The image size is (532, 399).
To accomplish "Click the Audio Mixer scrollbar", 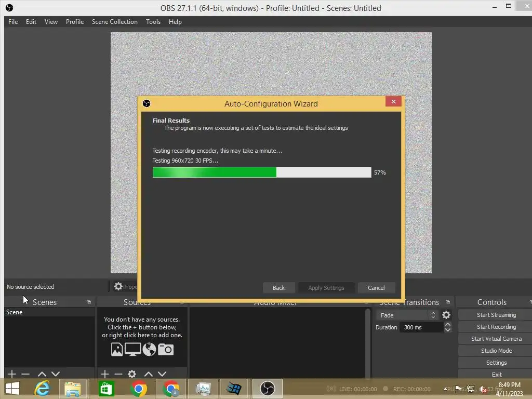I will pyautogui.click(x=367, y=343).
